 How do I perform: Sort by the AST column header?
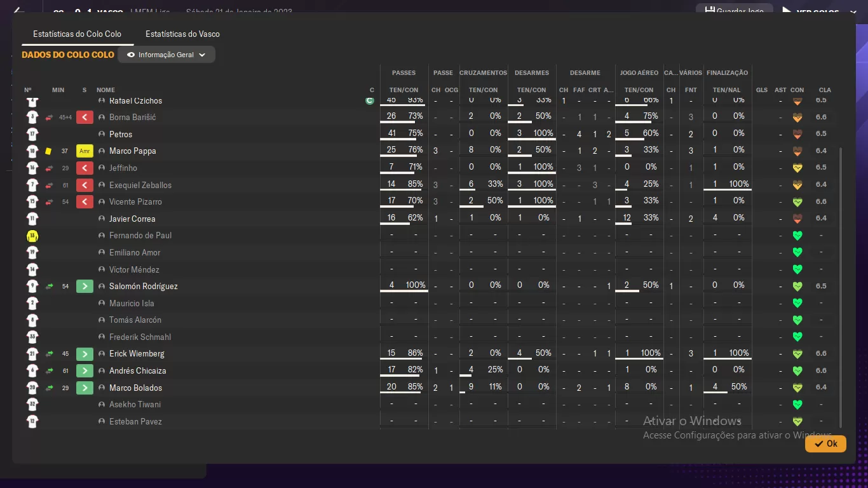780,90
